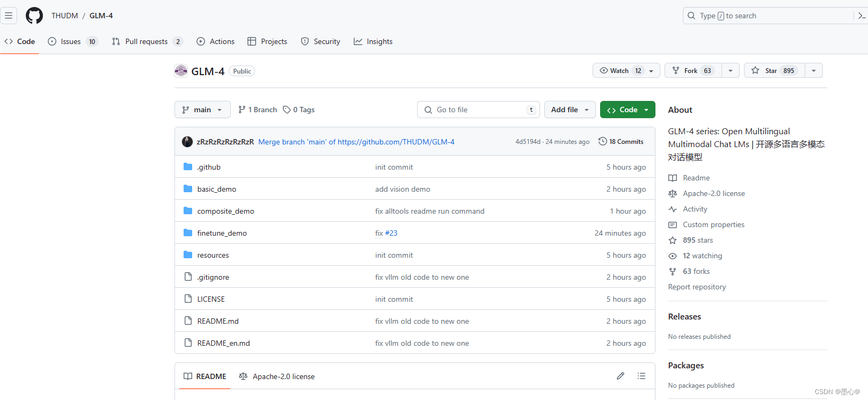This screenshot has width=868, height=400.
Task: Expand the Fork options arrow
Action: tap(731, 70)
